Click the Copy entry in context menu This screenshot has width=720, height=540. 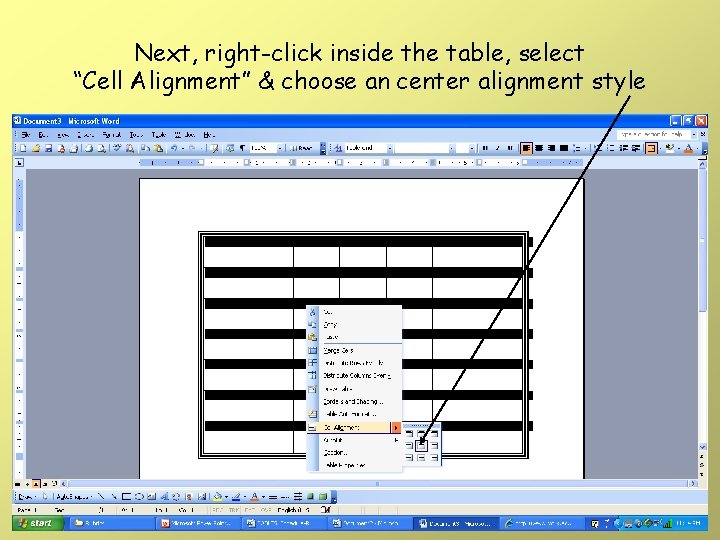tap(354, 325)
